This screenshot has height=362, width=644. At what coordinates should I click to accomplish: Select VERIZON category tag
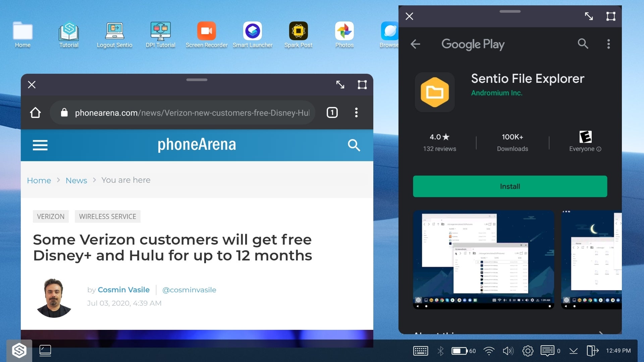pos(50,216)
